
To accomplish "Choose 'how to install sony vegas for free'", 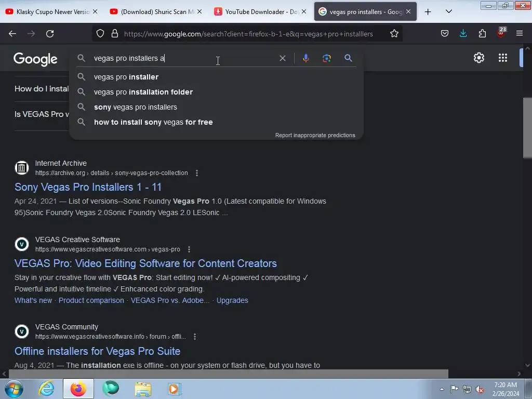I will pos(217,122).
